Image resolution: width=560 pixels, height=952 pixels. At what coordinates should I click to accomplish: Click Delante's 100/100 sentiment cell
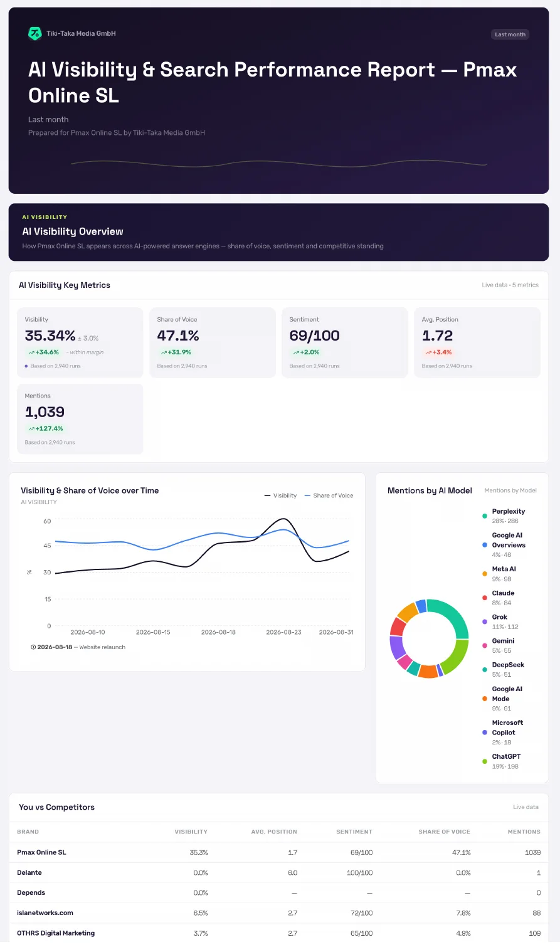point(360,872)
